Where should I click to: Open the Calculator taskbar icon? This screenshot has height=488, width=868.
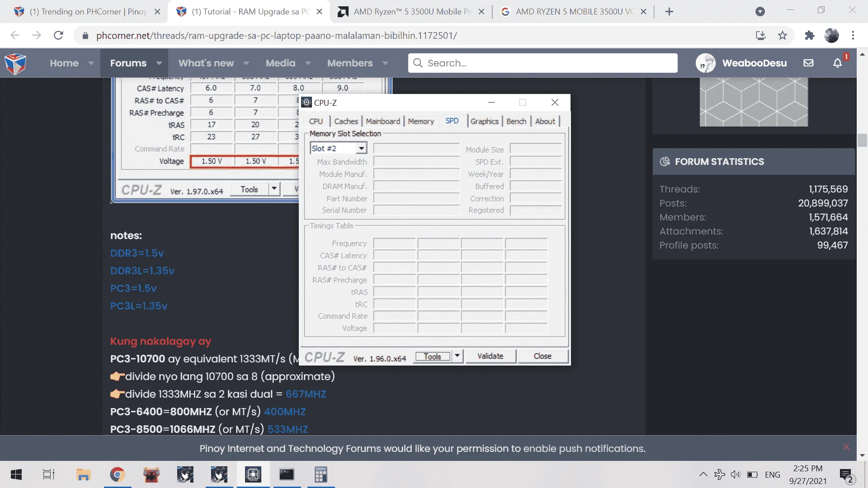(x=321, y=474)
